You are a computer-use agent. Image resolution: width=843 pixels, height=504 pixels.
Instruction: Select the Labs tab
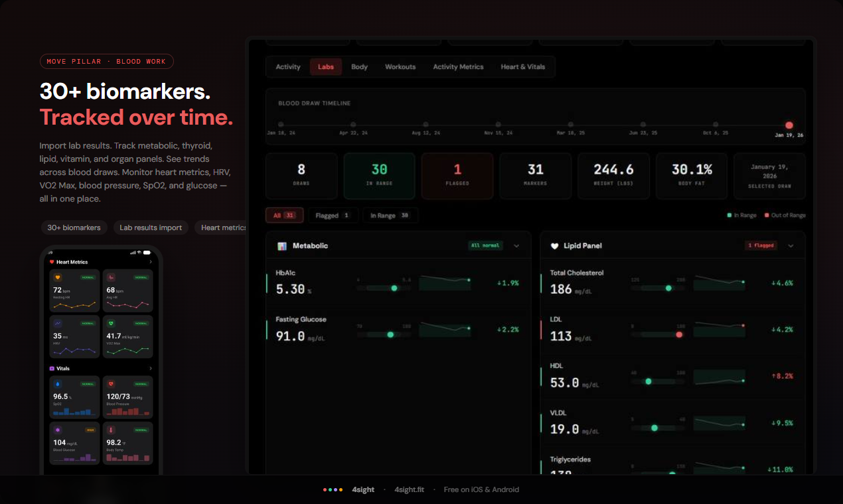tap(326, 67)
